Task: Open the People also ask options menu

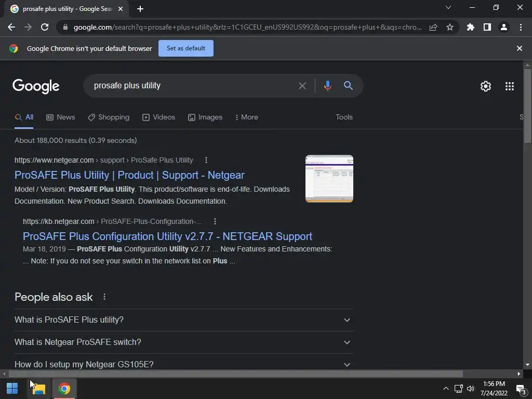Action: (x=104, y=297)
